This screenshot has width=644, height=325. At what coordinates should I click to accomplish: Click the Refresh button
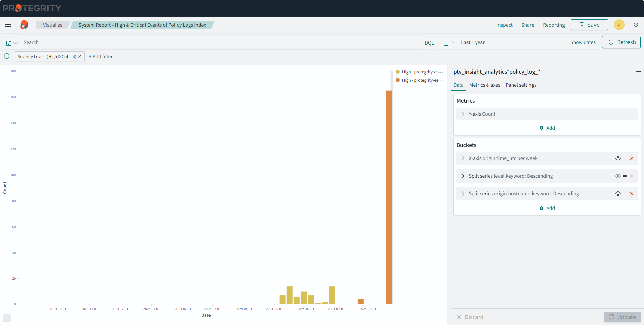click(621, 42)
